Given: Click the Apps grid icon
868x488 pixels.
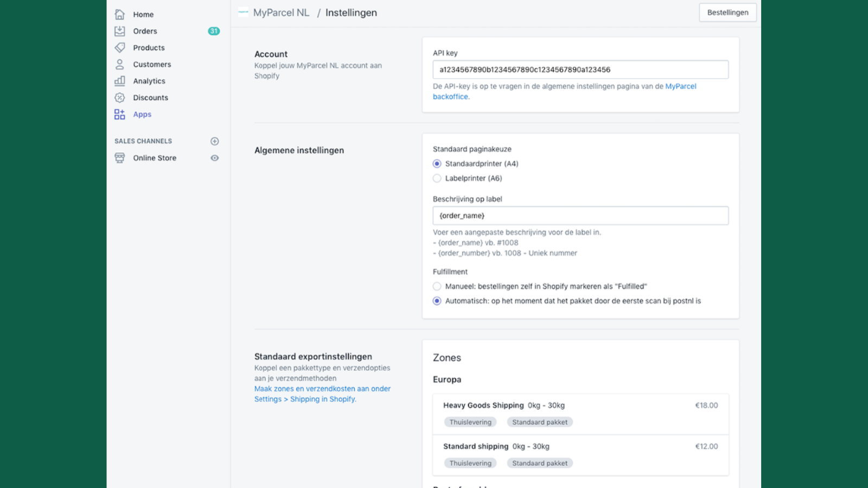Looking at the screenshot, I should (x=120, y=114).
